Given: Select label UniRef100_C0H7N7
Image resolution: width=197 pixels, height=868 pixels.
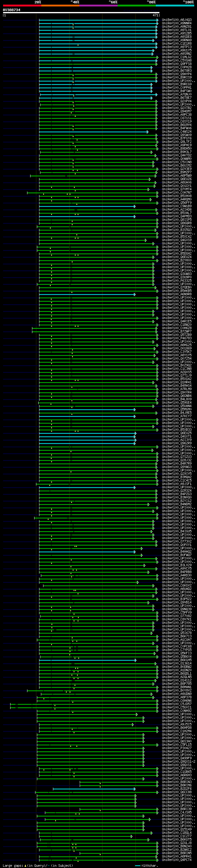Looking at the screenshot, I should (x=177, y=193).
